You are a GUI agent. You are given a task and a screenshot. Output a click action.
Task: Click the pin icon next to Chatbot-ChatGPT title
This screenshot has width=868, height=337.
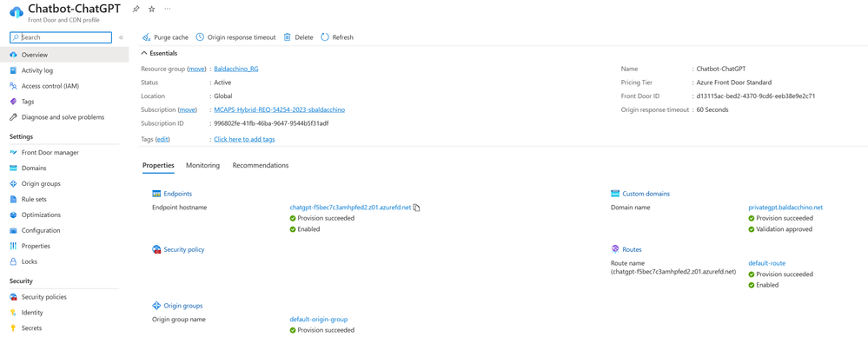(136, 10)
